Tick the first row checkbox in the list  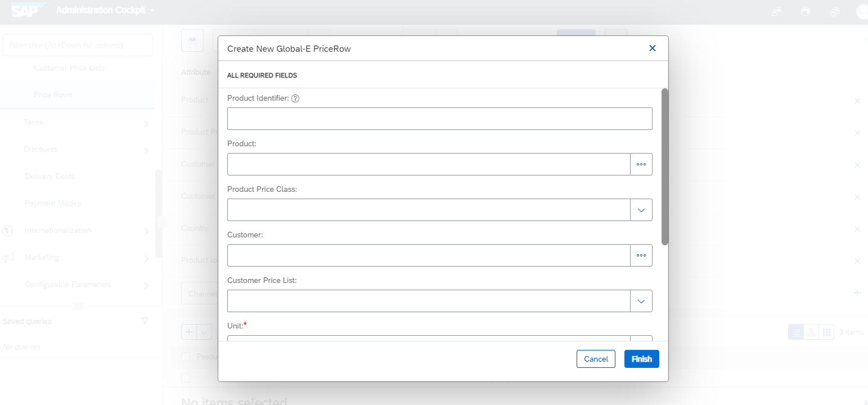click(186, 378)
